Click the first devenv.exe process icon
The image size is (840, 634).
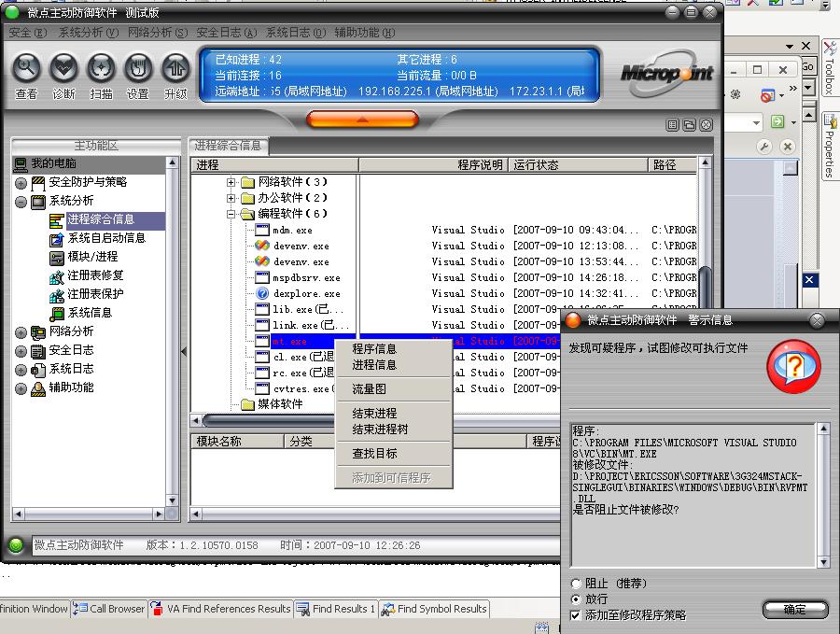[x=262, y=246]
